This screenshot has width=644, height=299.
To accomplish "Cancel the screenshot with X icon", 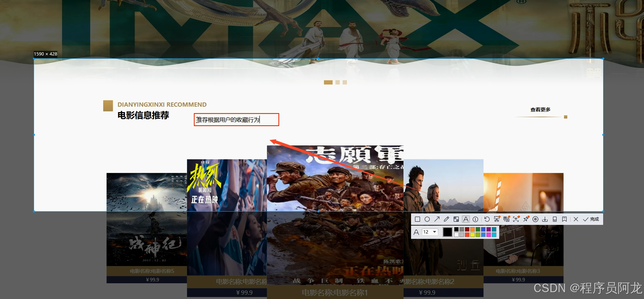I will (x=576, y=219).
